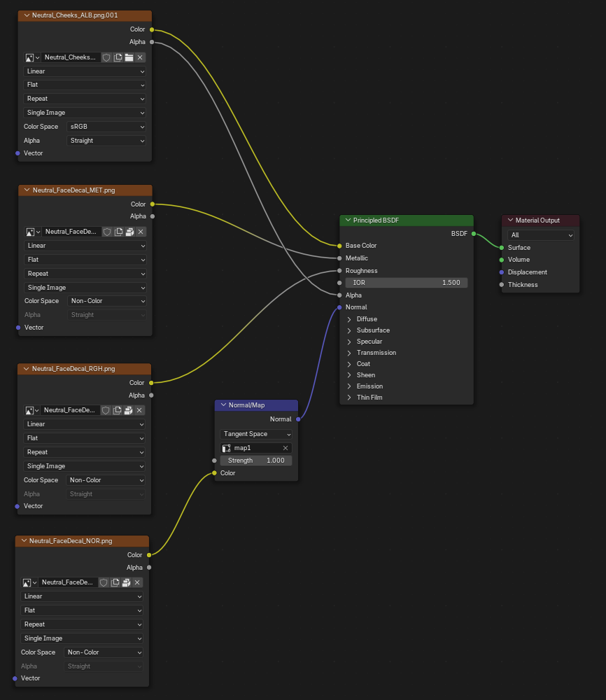
Task: Toggle fake user shield on Neutral_Cheeks_ALB image
Action: (x=106, y=57)
